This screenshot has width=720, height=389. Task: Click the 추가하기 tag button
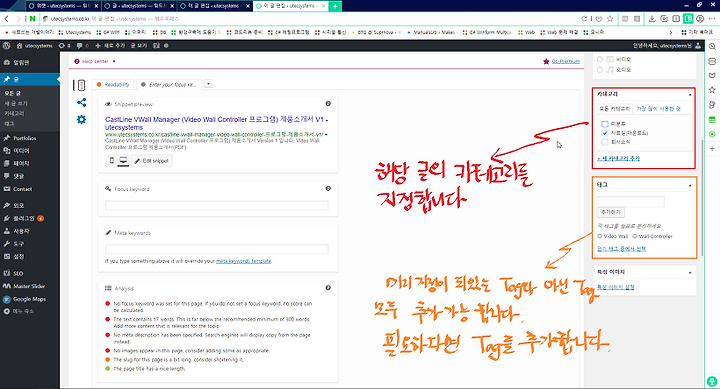click(x=611, y=212)
